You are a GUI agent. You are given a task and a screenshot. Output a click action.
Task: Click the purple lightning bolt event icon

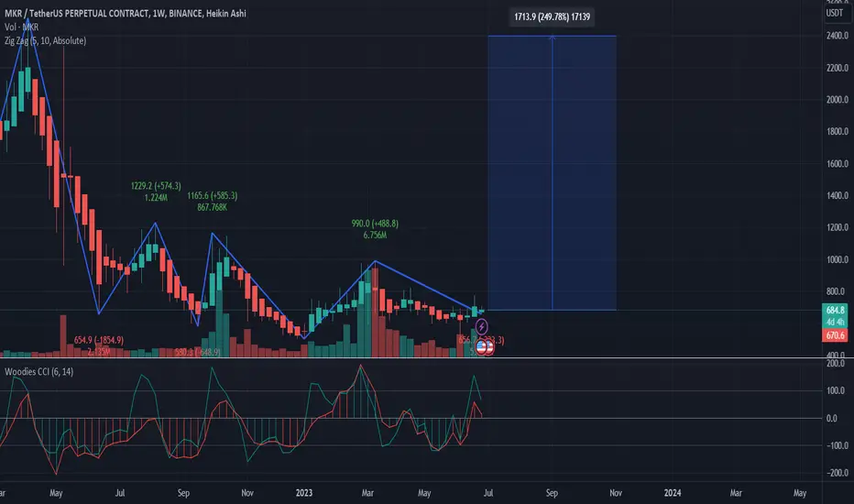pyautogui.click(x=481, y=327)
